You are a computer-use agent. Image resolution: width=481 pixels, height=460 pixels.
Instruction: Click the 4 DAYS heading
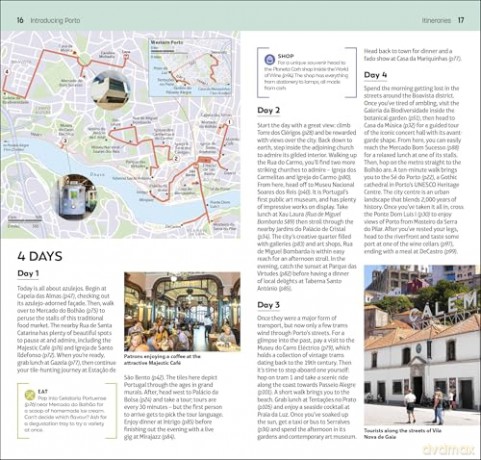[40, 257]
